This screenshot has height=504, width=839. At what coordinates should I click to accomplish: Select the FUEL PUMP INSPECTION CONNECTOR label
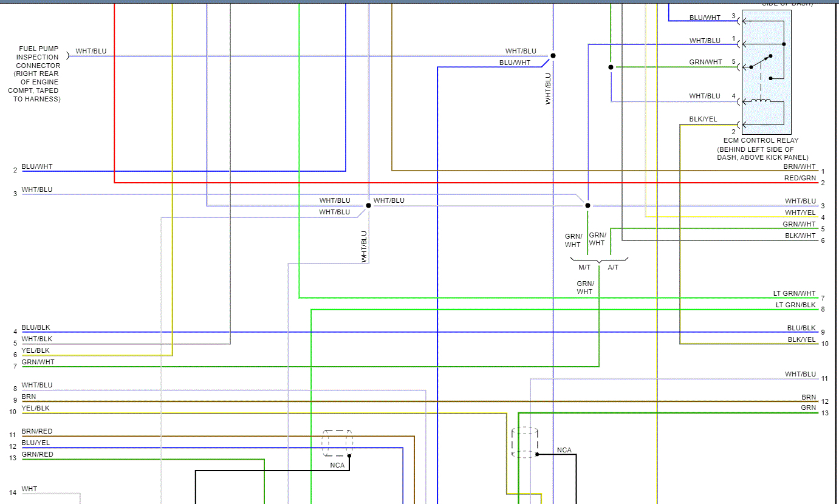click(x=38, y=73)
